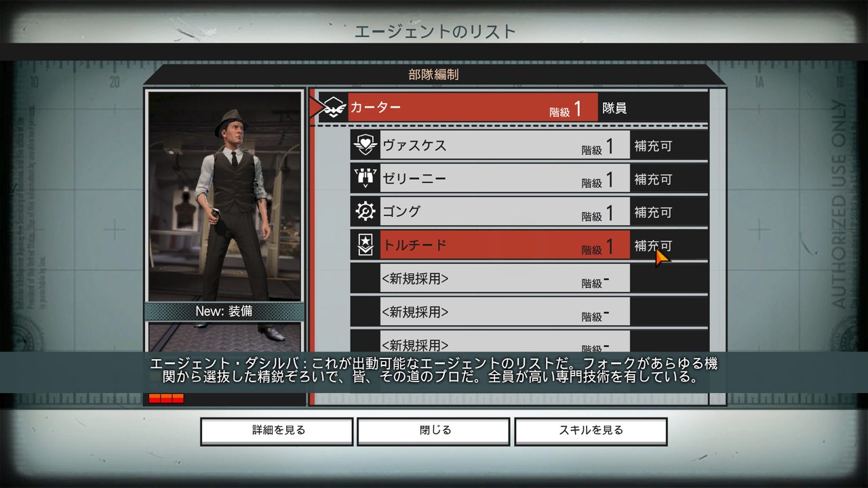
Task: Click the agent list vertical scrollbar
Action: coord(717,247)
